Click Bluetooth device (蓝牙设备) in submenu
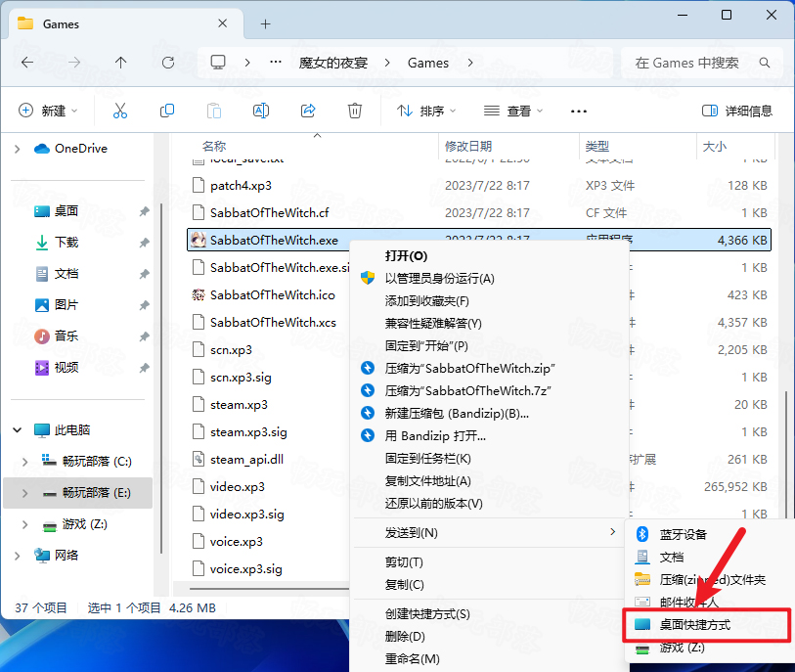Image resolution: width=795 pixels, height=672 pixels. point(683,534)
